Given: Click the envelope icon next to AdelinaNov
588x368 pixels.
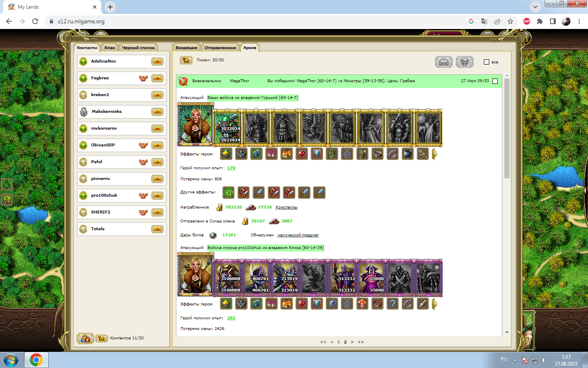Looking at the screenshot, I should [157, 62].
